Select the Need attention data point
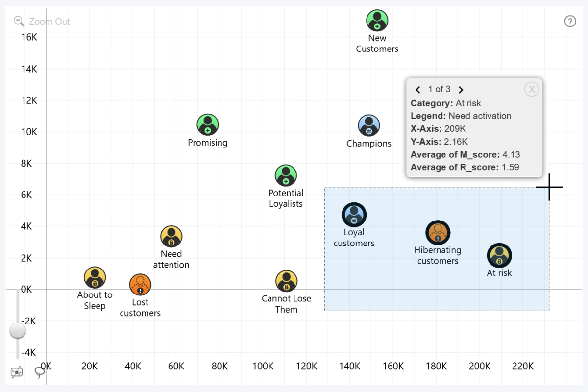 (171, 235)
